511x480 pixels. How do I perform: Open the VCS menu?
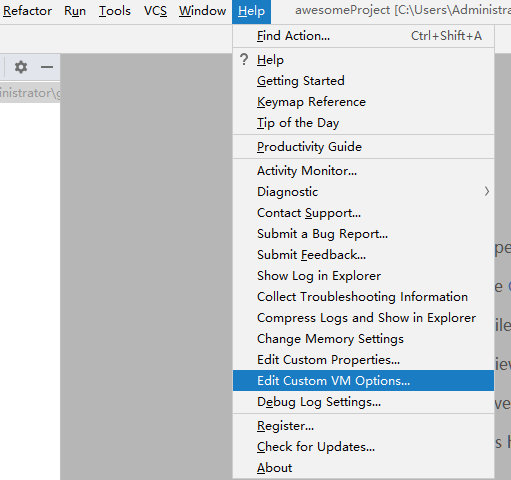tap(155, 11)
